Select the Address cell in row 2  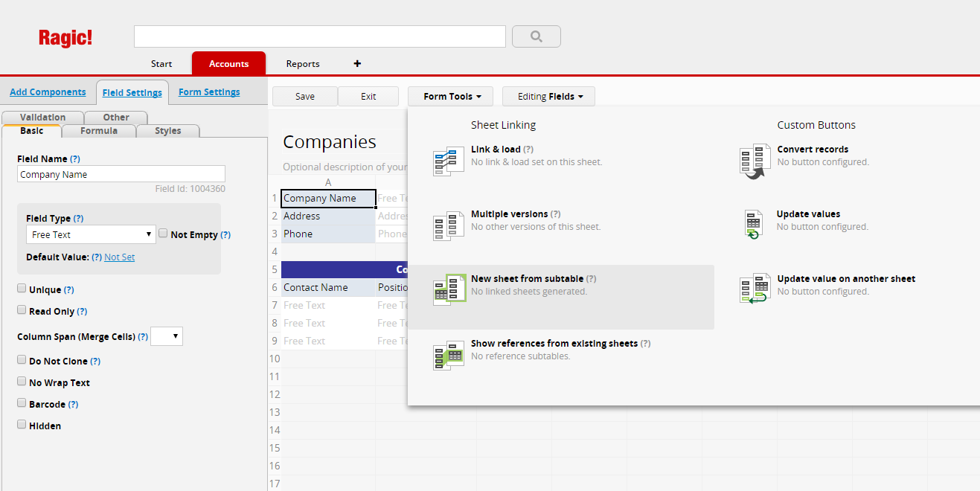tap(328, 216)
